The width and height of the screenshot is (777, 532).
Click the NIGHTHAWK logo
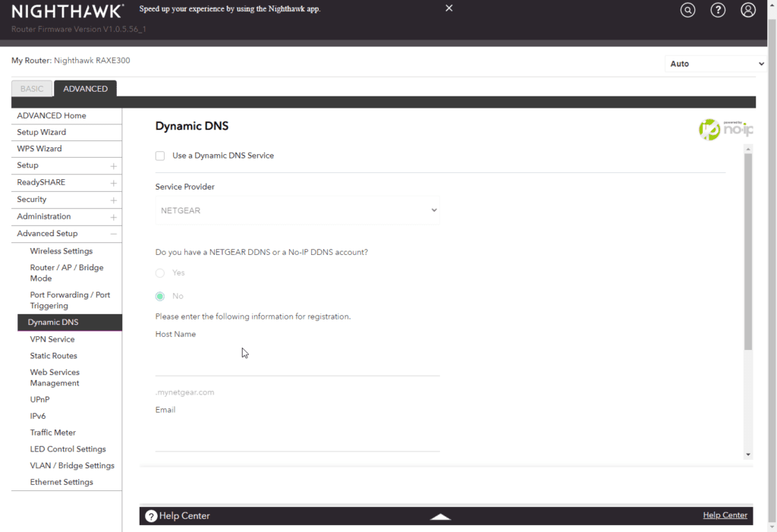point(67,11)
